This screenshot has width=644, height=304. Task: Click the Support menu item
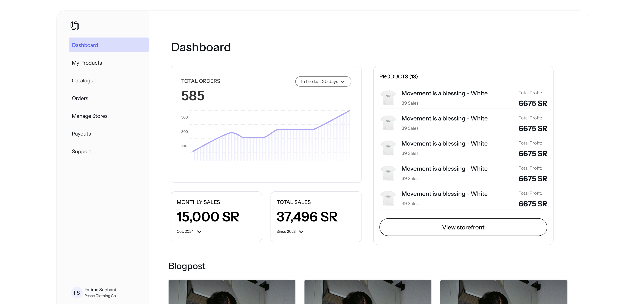click(x=81, y=152)
